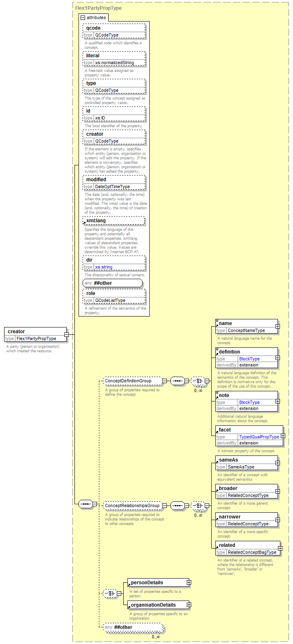Click the ConceptDefinitionGroup choice compositor icon
Screen dimensions: 293x644
198,381
